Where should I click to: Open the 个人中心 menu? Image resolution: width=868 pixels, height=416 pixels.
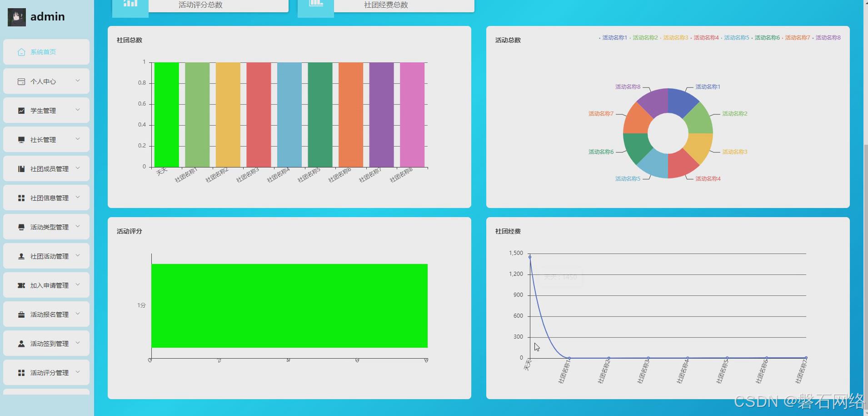(46, 81)
